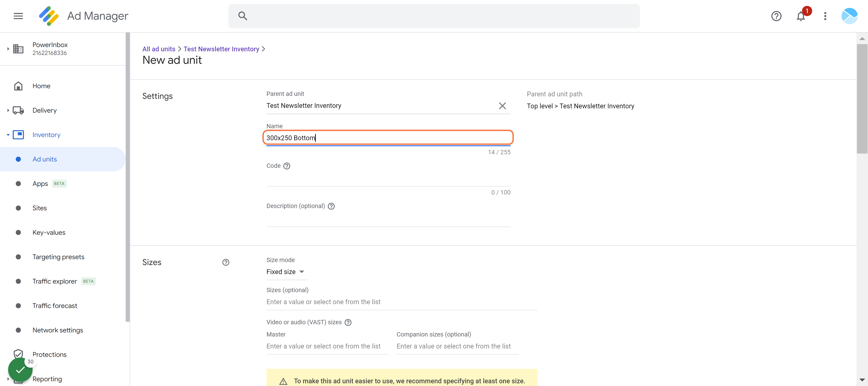Follow the Test Newsletter Inventory breadcrumb link
This screenshot has width=868, height=386.
[x=221, y=49]
